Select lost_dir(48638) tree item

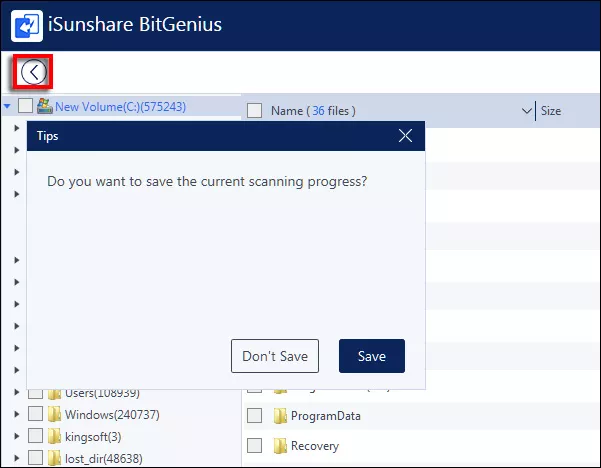pyautogui.click(x=103, y=458)
